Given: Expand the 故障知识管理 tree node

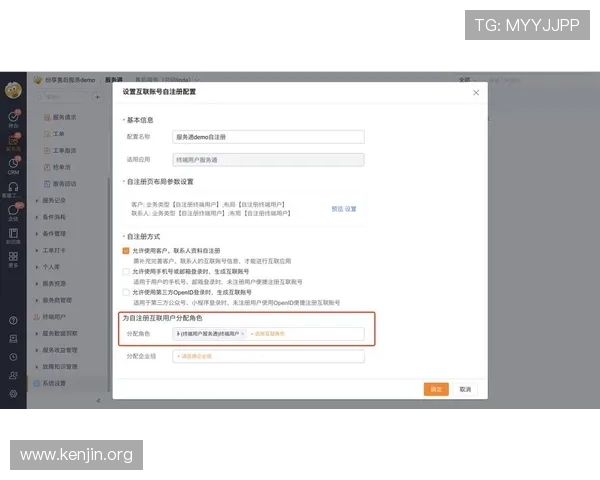Looking at the screenshot, I should [x=37, y=367].
